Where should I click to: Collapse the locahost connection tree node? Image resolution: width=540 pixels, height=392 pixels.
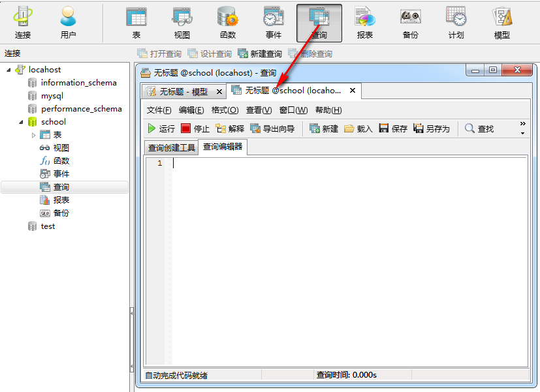(8, 70)
